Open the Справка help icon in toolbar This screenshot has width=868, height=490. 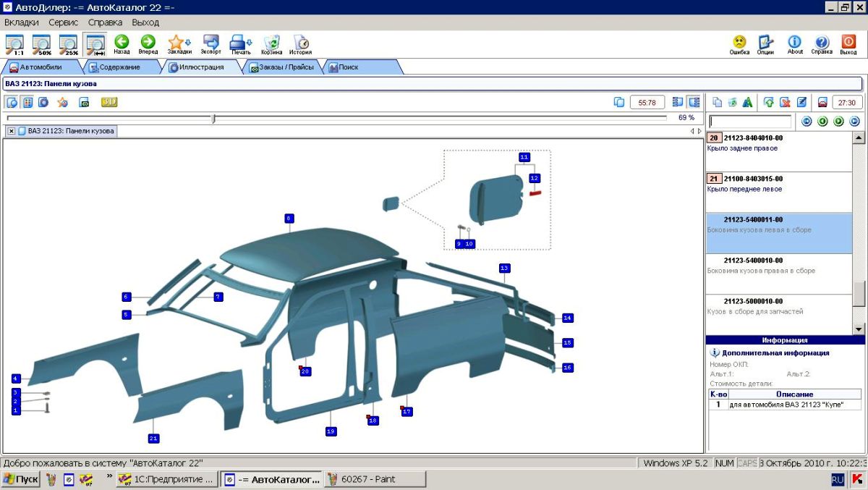(822, 45)
